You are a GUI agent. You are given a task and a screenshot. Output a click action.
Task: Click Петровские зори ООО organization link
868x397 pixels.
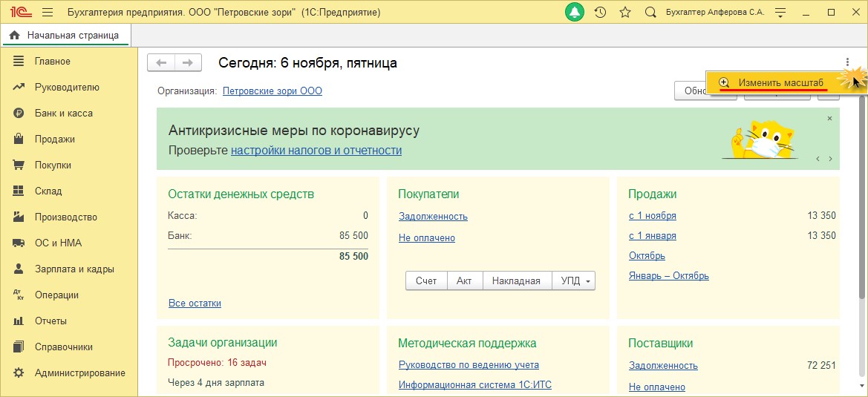tap(273, 91)
